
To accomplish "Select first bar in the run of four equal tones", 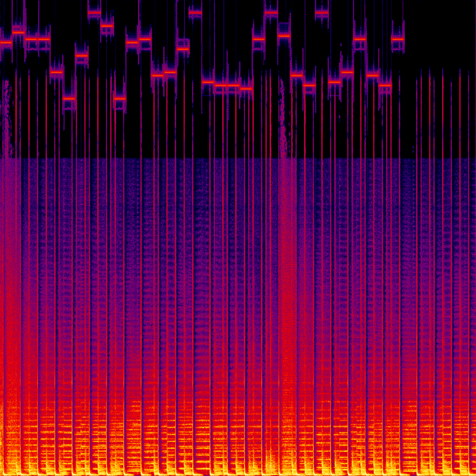I will click(208, 82).
